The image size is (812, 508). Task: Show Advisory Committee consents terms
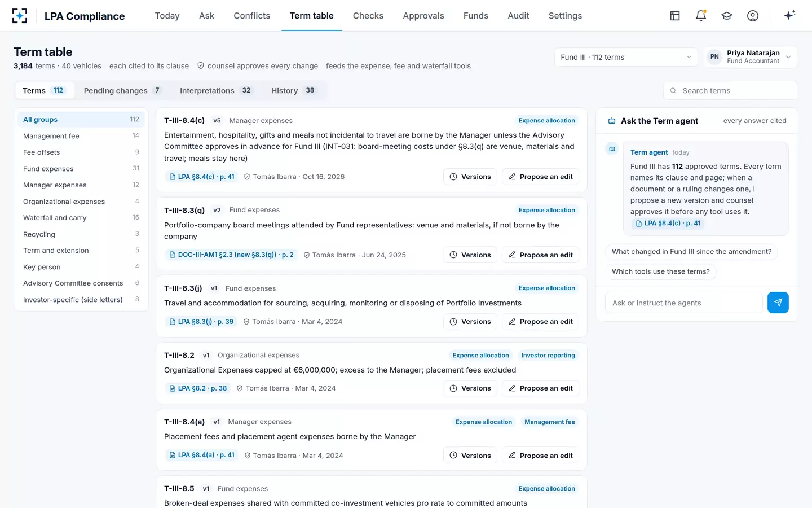click(81, 283)
